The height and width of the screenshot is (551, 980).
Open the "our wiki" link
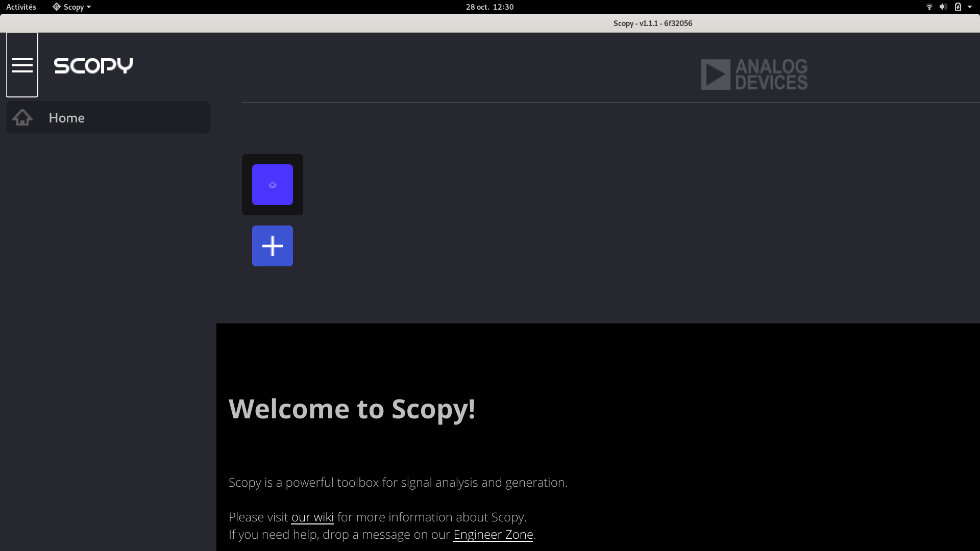pyautogui.click(x=312, y=517)
